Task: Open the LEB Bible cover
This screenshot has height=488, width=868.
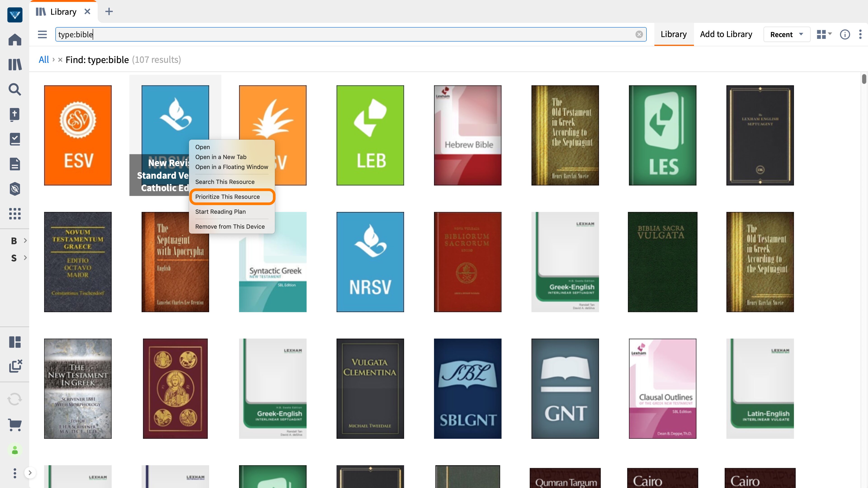Action: (370, 135)
